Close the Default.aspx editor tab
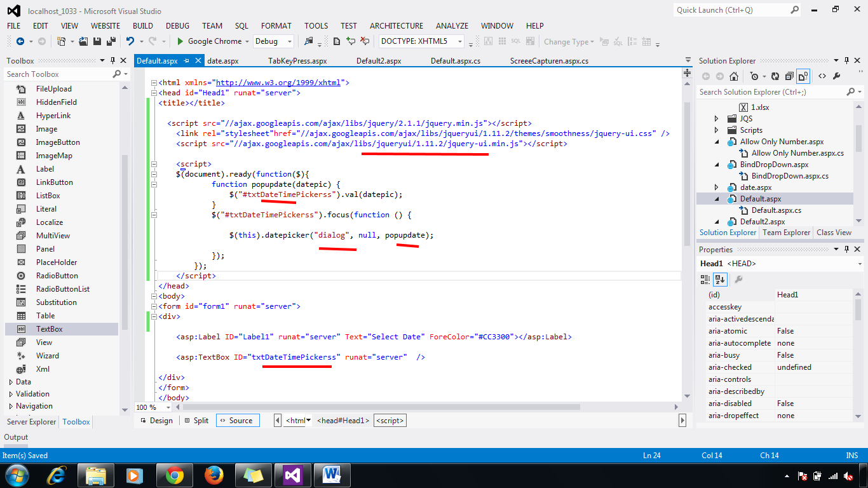The height and width of the screenshot is (488, 868). coord(198,61)
